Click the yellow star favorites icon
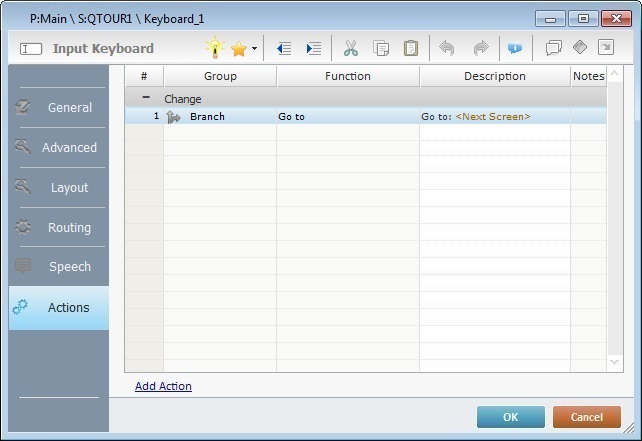 click(x=239, y=48)
